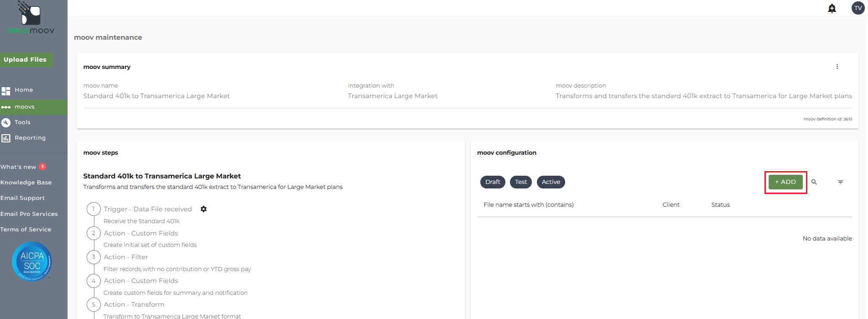Open Knowledge Base link
Image resolution: width=868 pixels, height=319 pixels.
point(26,183)
